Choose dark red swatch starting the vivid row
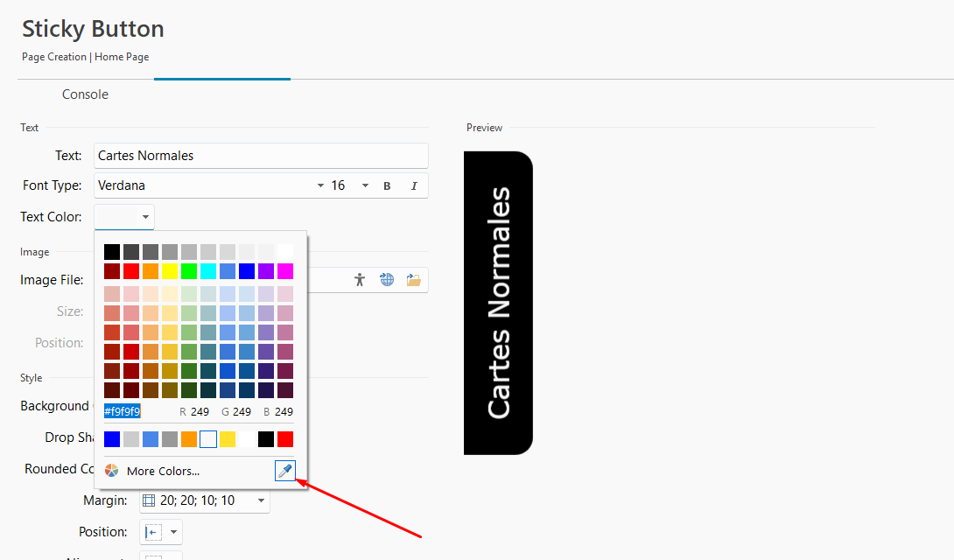Viewport: 954px width, 560px height. click(x=112, y=271)
